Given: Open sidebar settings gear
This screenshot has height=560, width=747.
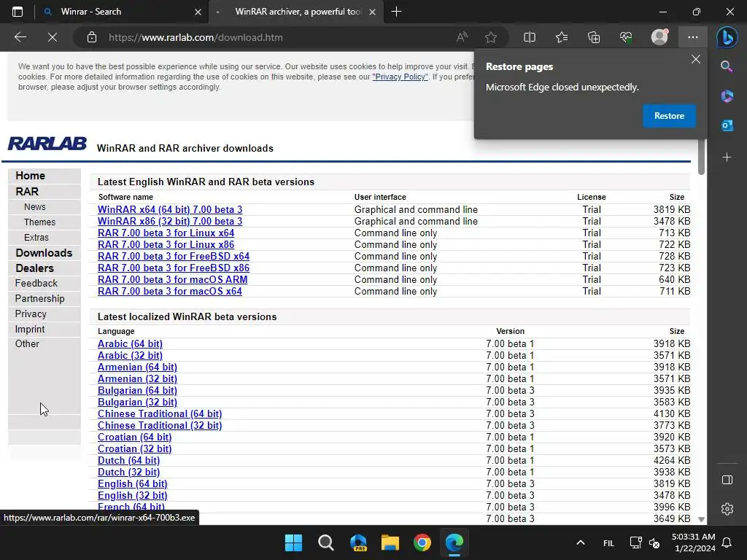Looking at the screenshot, I should pyautogui.click(x=727, y=509).
